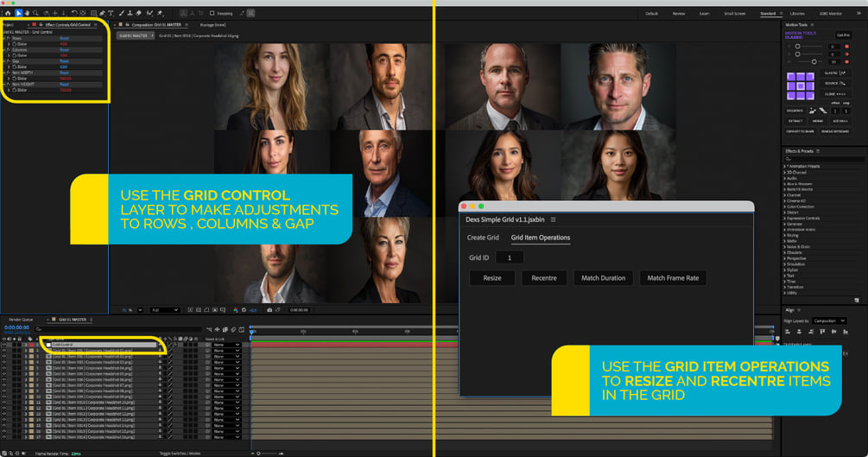Expand the Color Correction effects category

click(785, 206)
